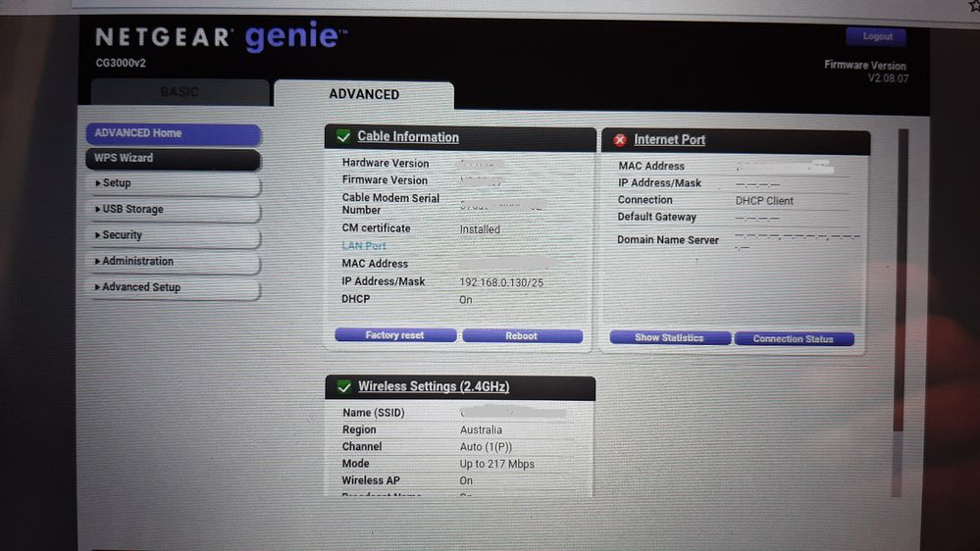Expand the Administration section
This screenshot has height=551, width=980.
point(174,262)
